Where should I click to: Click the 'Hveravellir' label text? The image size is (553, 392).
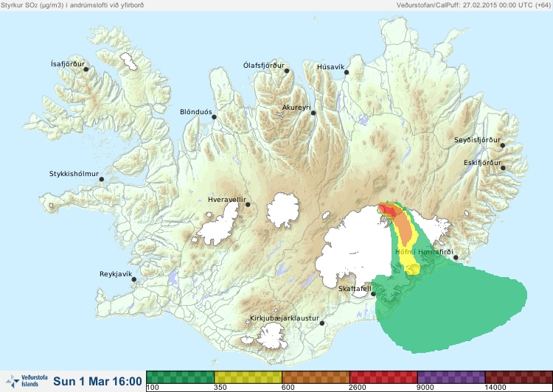(x=227, y=200)
